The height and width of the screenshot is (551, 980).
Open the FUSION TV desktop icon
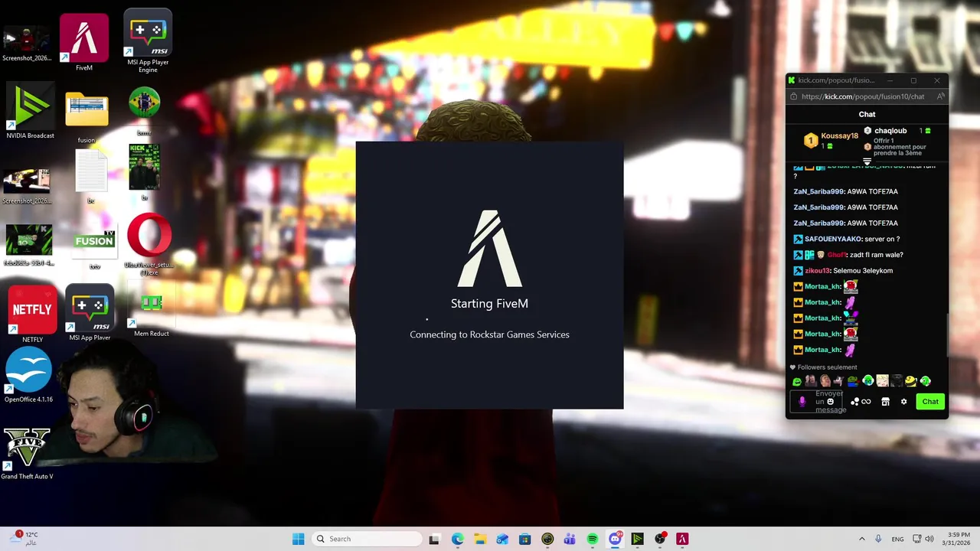[95, 246]
